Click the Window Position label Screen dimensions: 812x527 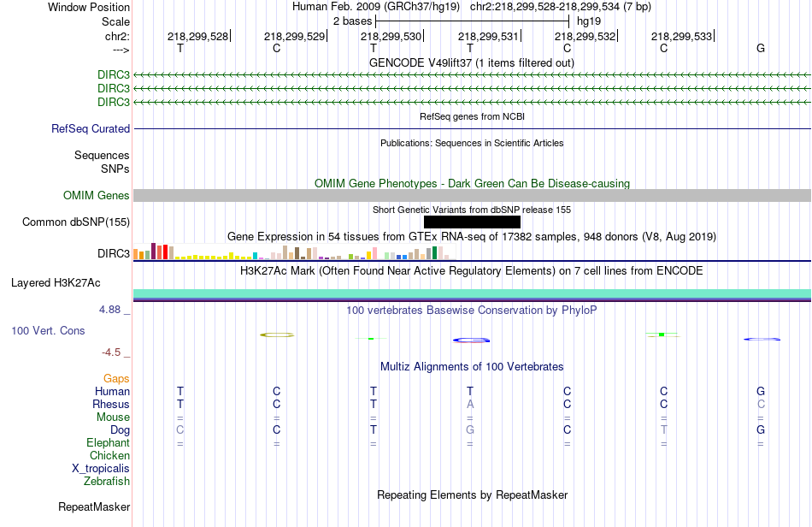coord(89,7)
